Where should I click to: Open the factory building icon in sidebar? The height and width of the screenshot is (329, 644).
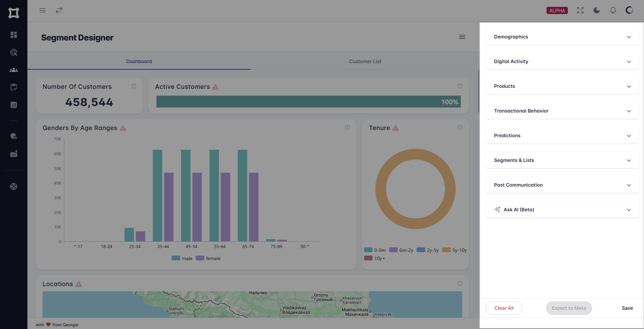14,153
